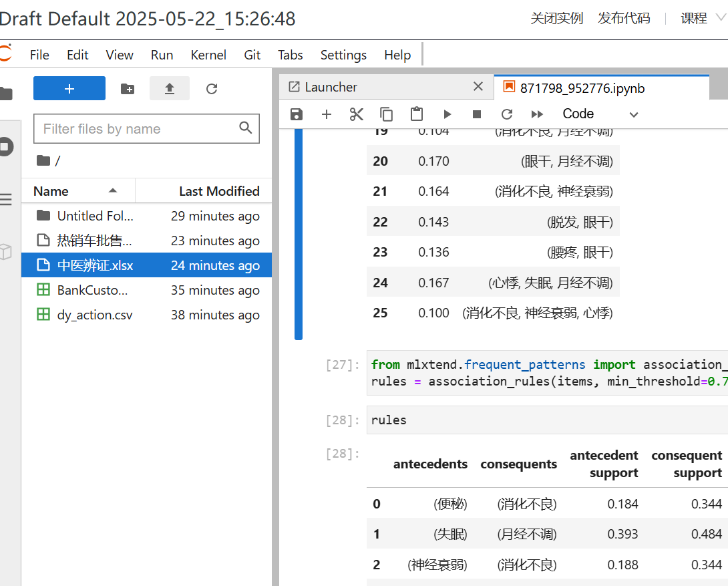Insert a new cell below with plus icon

point(327,114)
